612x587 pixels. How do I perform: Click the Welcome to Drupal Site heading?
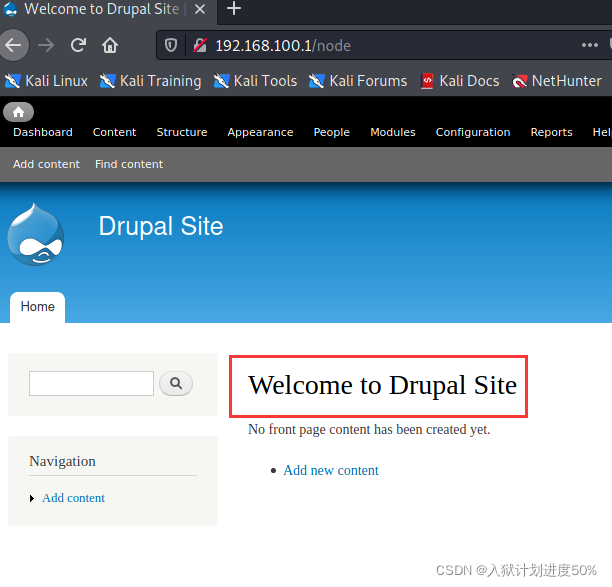tap(382, 385)
